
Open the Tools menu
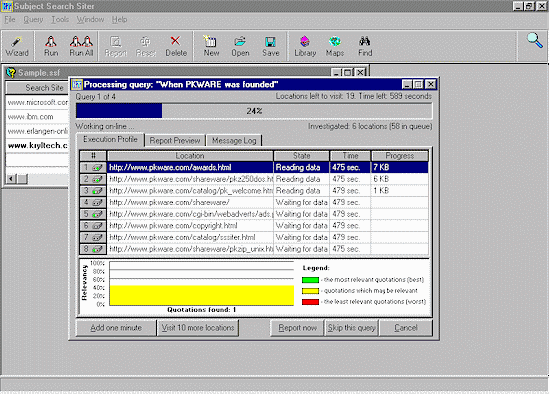click(x=60, y=20)
